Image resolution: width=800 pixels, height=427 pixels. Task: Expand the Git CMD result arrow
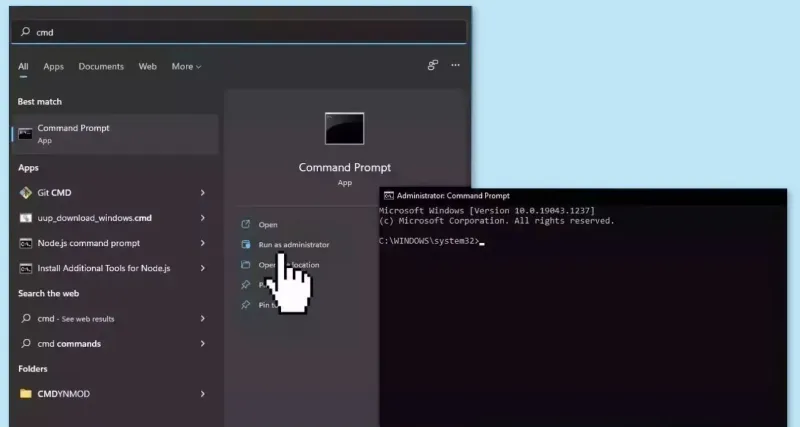203,193
